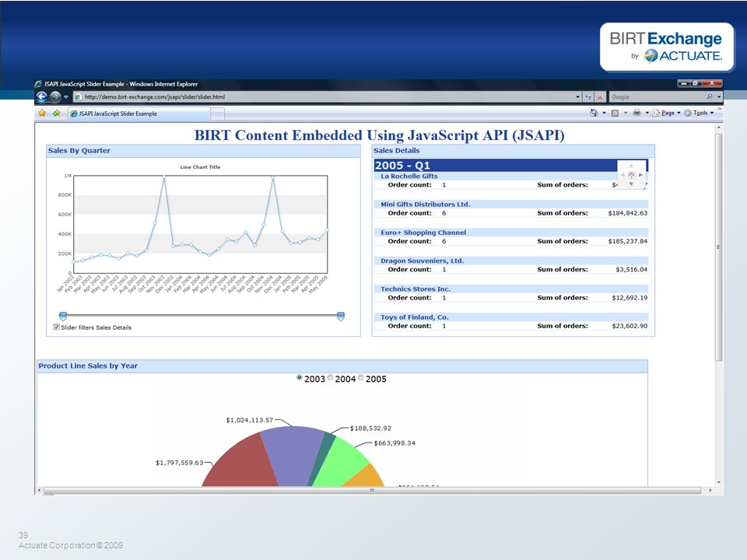
Task: Select the 2004 radio button
Action: tap(330, 378)
